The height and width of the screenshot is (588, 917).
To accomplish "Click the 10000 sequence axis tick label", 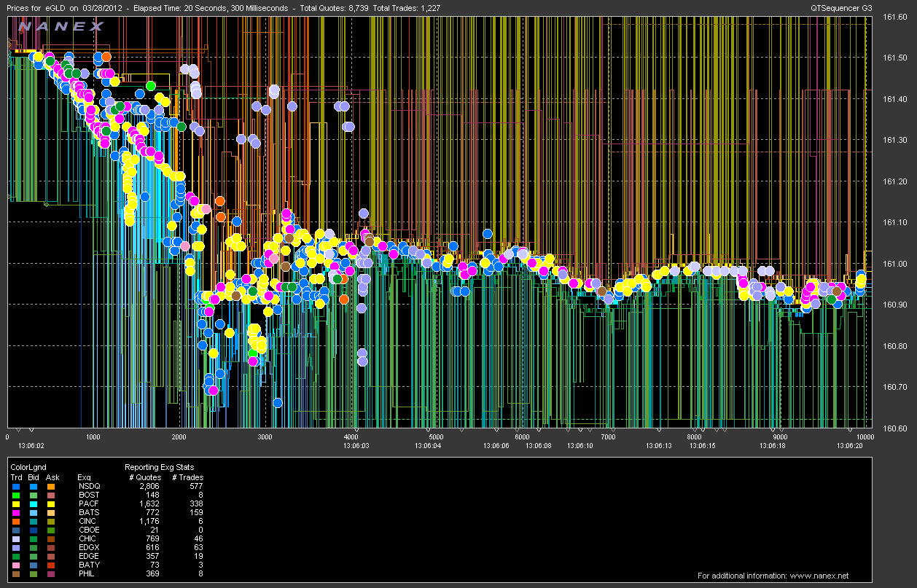I will (865, 437).
